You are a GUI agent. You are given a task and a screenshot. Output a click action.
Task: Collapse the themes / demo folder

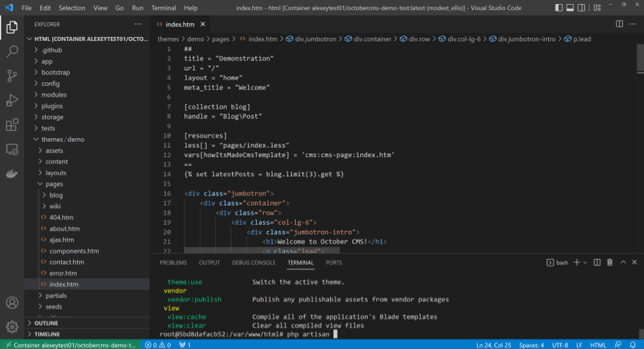point(87,139)
